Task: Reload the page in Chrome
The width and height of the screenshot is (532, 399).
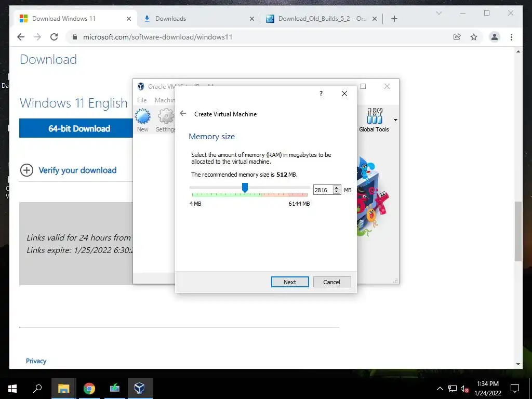Action: [54, 37]
